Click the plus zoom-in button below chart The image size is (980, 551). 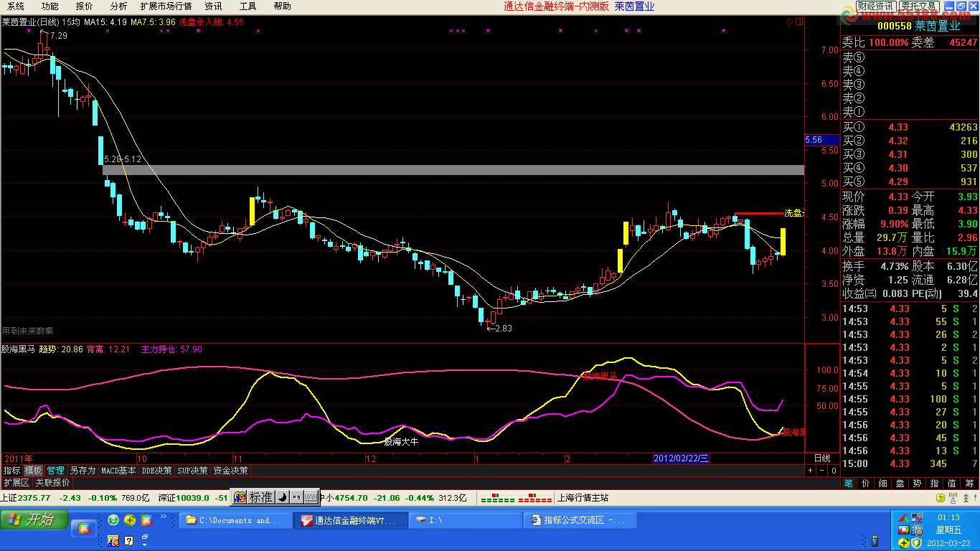point(810,471)
